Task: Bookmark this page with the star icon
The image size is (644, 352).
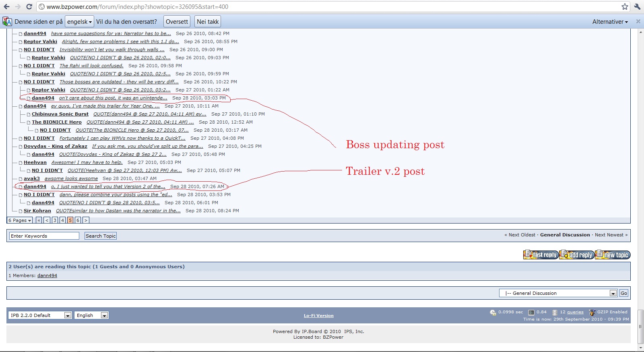Action: [x=625, y=6]
